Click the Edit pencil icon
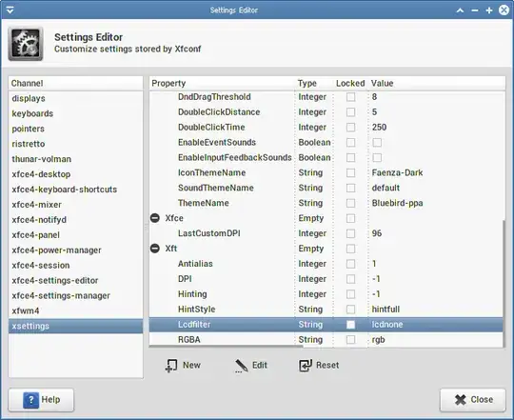This screenshot has width=514, height=420. [241, 366]
